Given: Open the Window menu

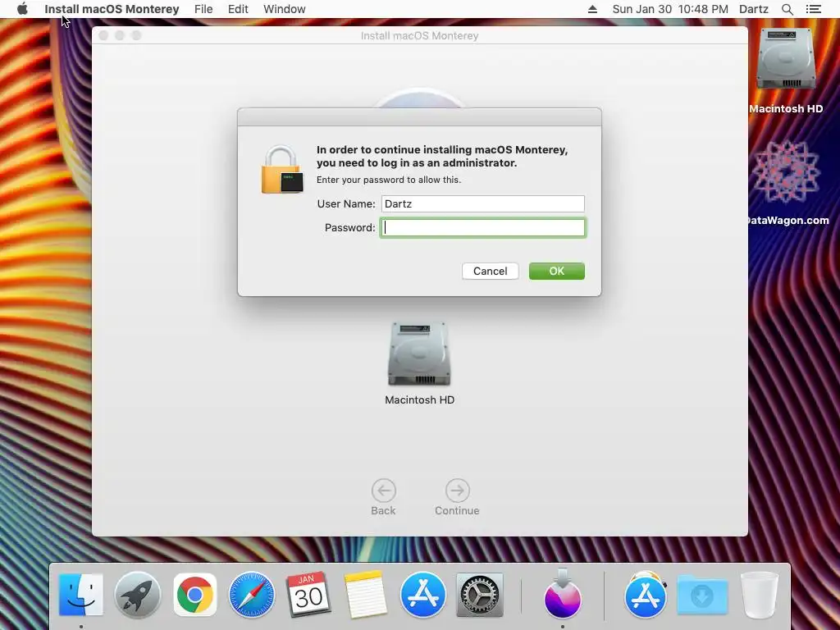Looking at the screenshot, I should (x=285, y=9).
